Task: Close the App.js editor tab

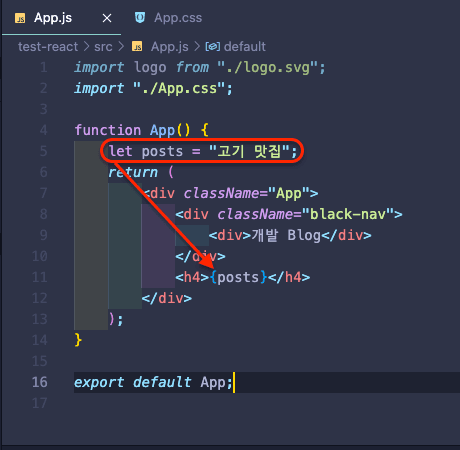Action: (107, 18)
